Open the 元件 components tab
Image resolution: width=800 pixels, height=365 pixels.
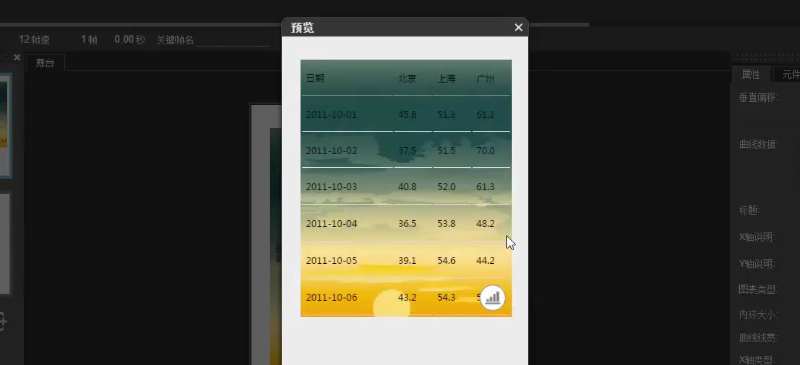pyautogui.click(x=788, y=75)
